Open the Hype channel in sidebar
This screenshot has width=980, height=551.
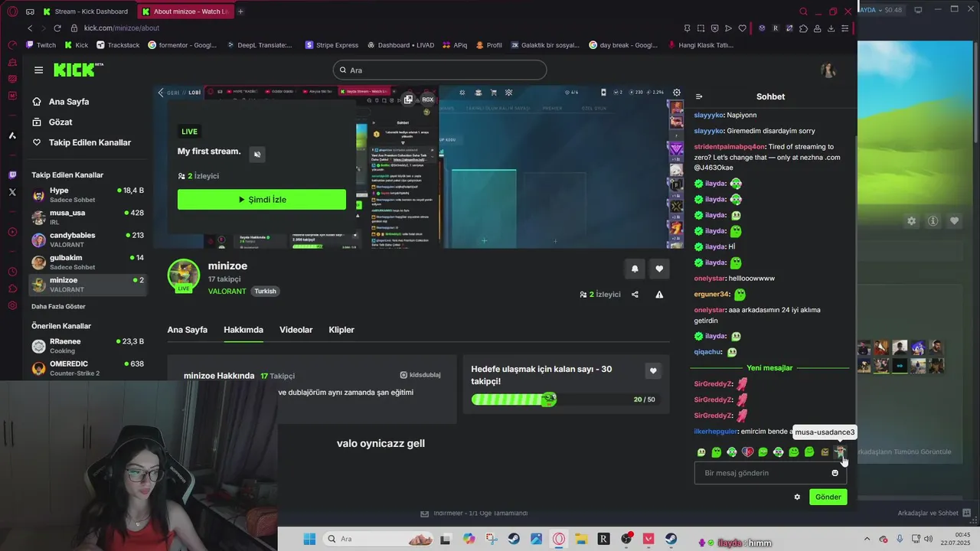click(88, 194)
